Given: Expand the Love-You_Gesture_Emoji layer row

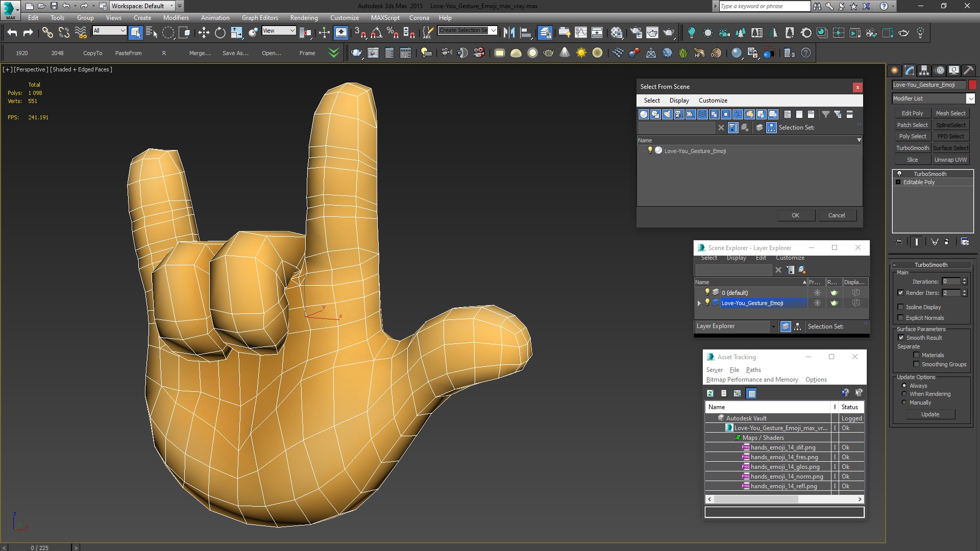Looking at the screenshot, I should tap(699, 303).
